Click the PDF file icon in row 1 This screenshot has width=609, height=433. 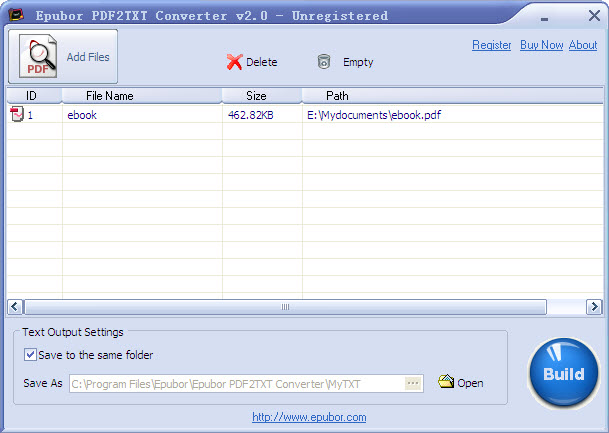(x=17, y=114)
